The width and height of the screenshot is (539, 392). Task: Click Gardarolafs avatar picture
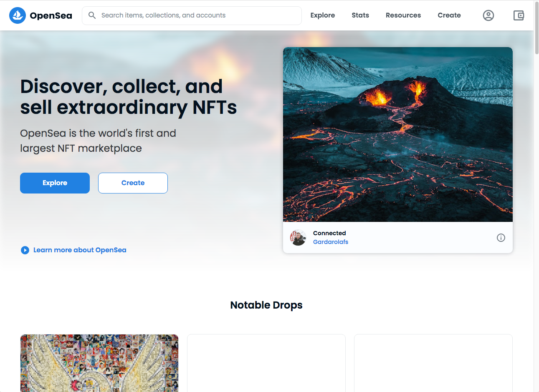tap(298, 238)
